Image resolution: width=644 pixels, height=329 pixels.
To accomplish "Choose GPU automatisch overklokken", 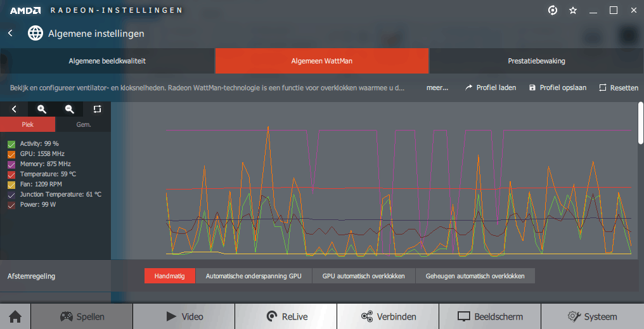I will click(363, 276).
